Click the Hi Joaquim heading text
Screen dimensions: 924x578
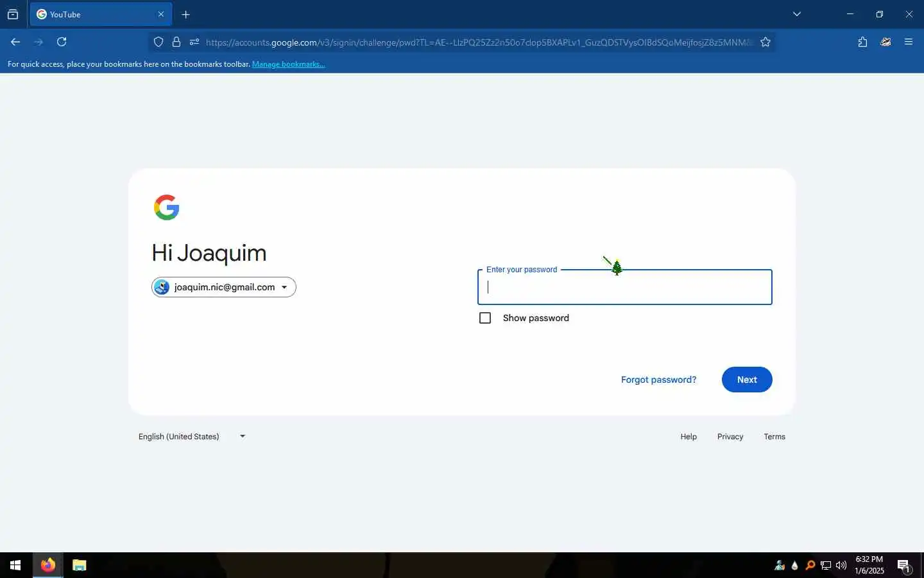(x=209, y=253)
